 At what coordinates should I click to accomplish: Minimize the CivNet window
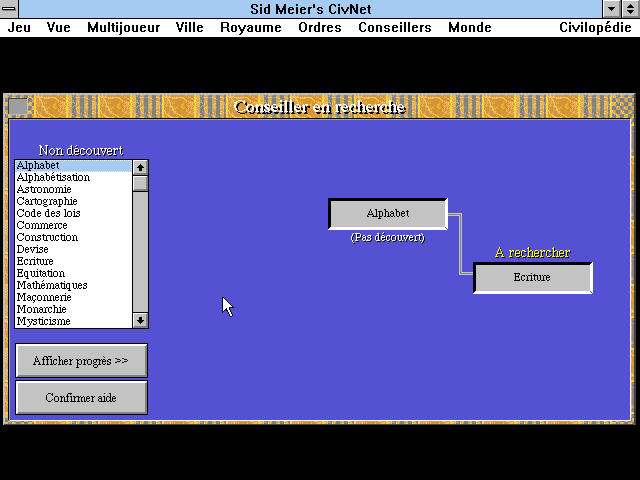611,9
